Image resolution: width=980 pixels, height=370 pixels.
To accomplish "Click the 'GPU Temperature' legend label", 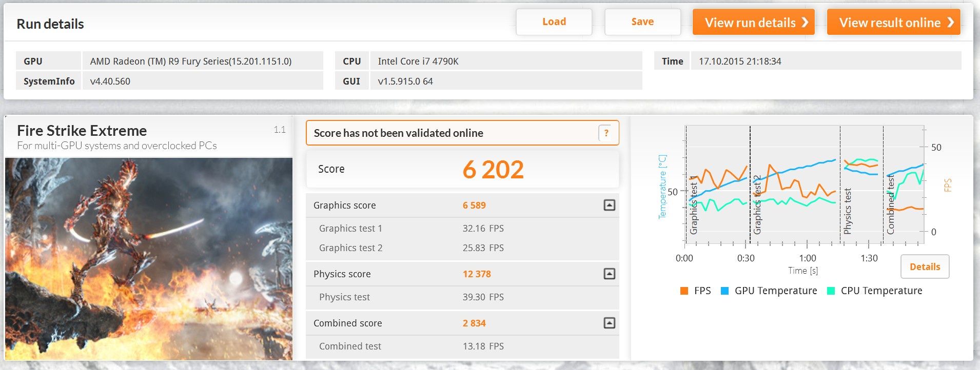I will pos(776,291).
